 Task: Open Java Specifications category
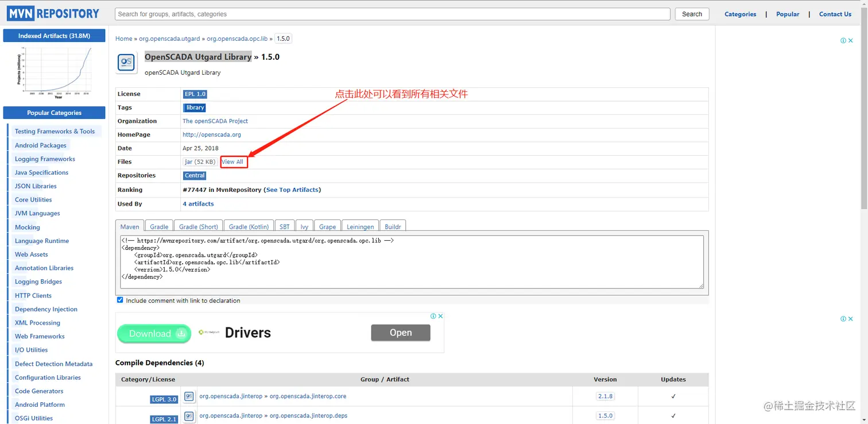click(41, 172)
